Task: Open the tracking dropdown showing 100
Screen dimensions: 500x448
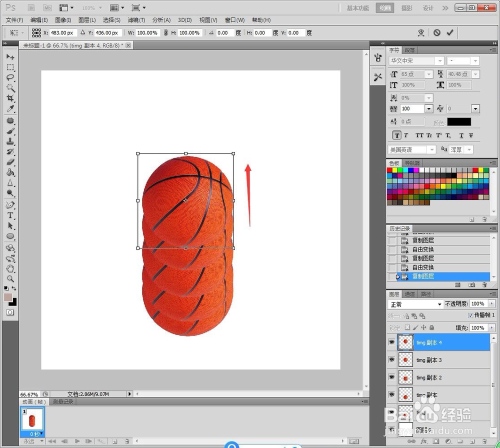Action: (x=429, y=108)
